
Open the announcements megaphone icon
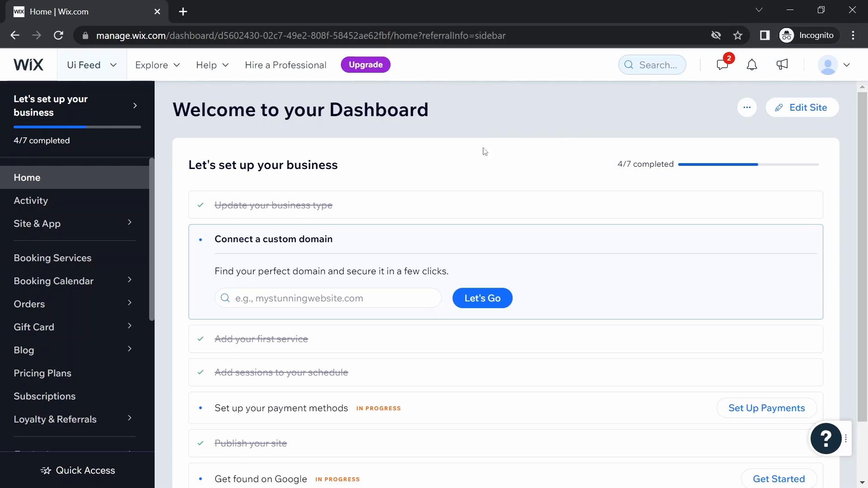point(782,65)
